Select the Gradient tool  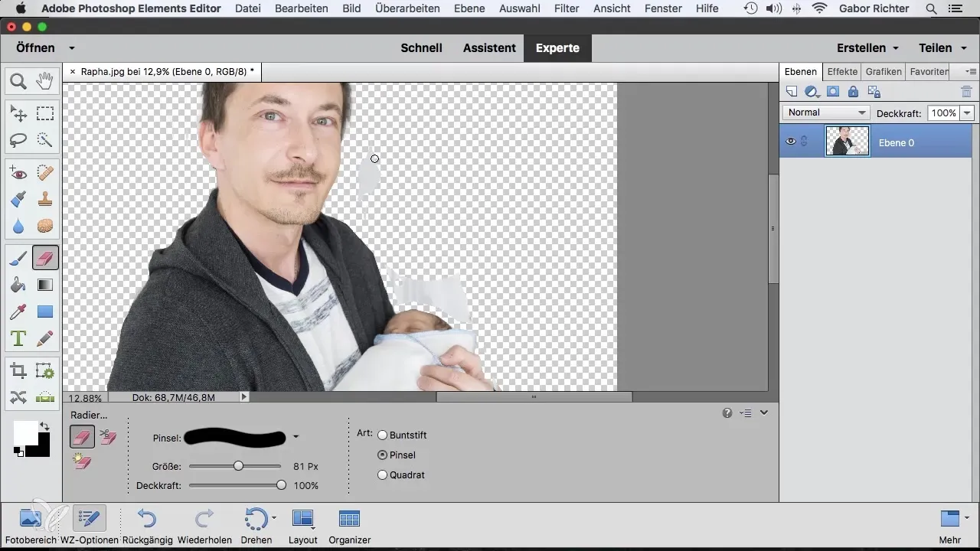click(45, 285)
